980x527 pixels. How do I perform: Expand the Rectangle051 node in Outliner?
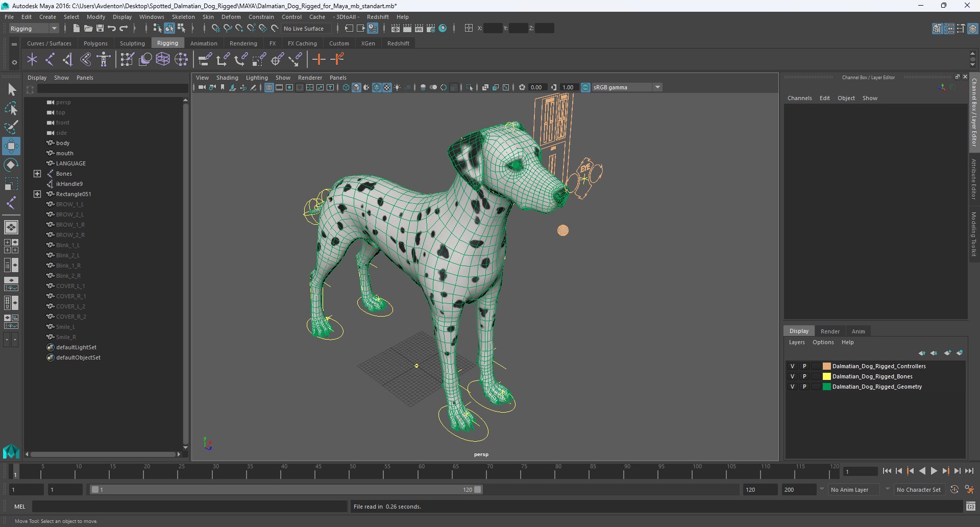37,194
